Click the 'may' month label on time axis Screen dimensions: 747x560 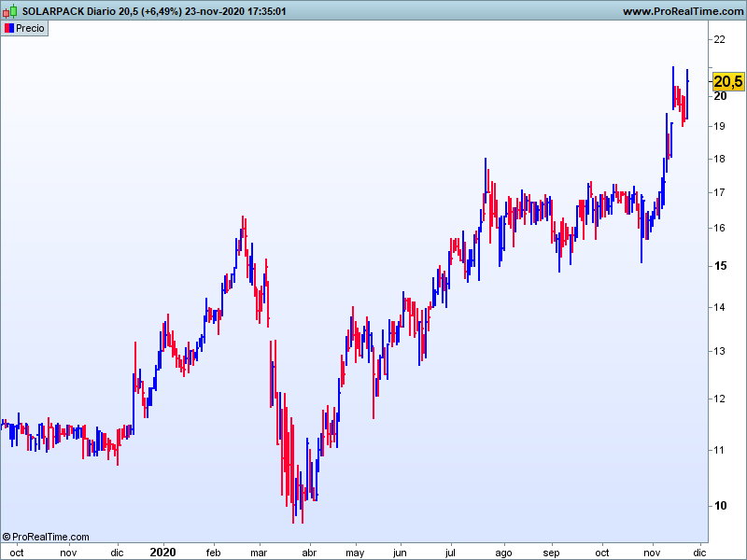click(355, 552)
